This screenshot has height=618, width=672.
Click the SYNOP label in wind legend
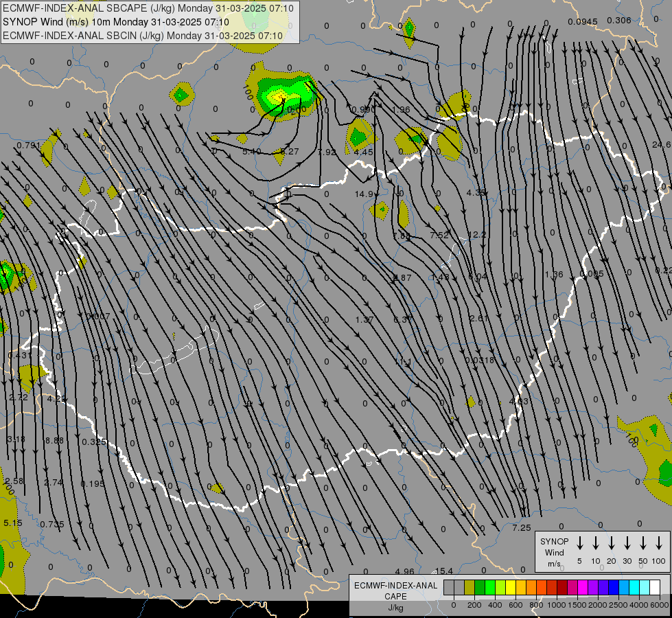(x=554, y=542)
